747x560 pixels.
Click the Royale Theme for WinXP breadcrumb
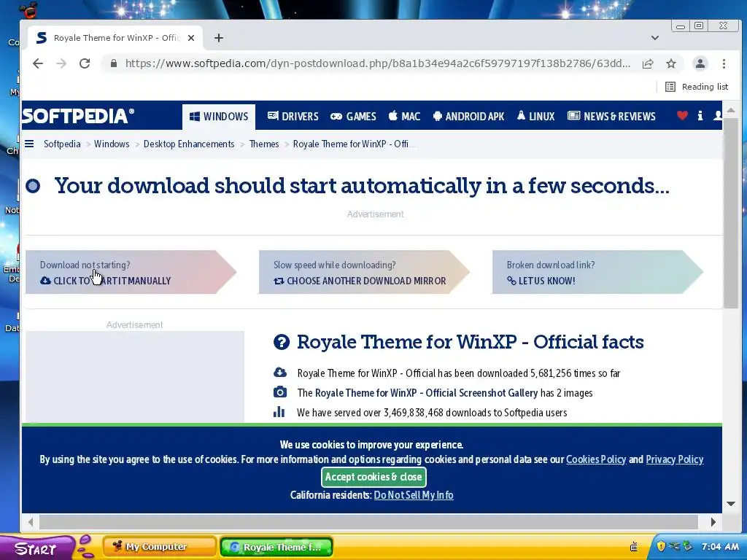354,144
